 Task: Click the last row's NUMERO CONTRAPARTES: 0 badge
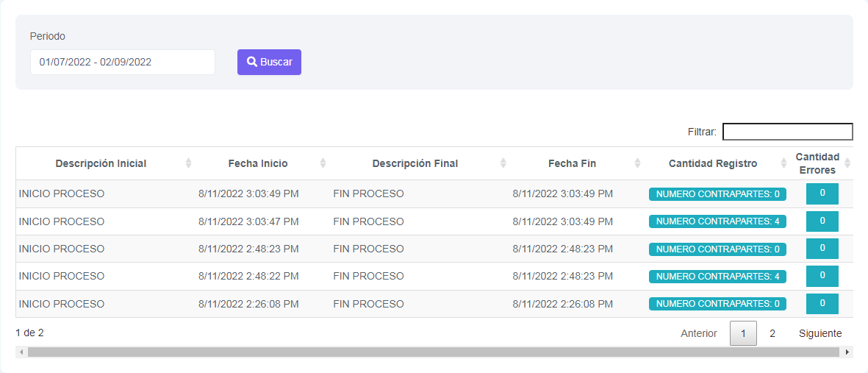point(717,304)
